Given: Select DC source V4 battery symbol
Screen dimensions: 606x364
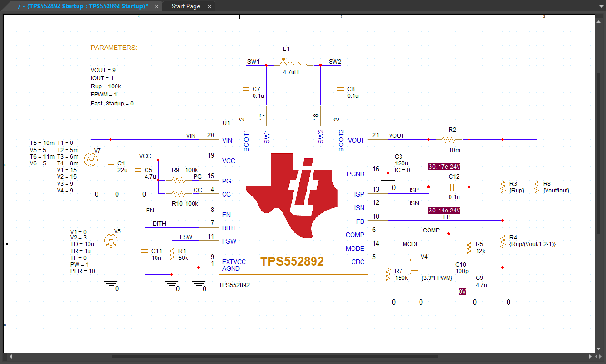Looking at the screenshot, I should pos(415,266).
